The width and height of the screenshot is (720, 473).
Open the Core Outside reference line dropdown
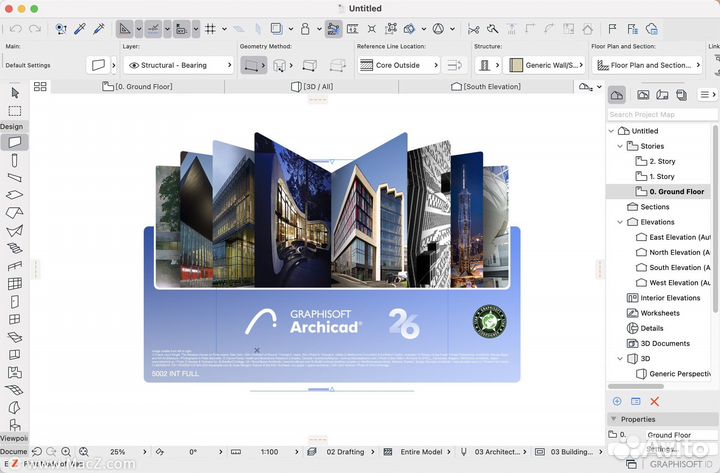pos(398,65)
